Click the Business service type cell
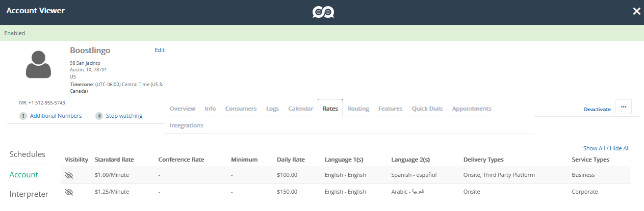644x211 pixels. [x=583, y=175]
